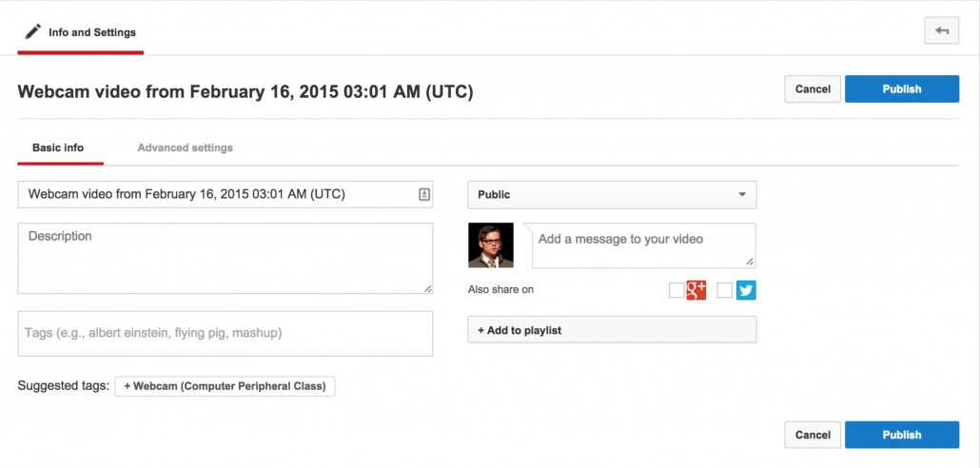Viewport: 980px width, 468px height.
Task: Select the Info and Settings tab
Action: coord(81,32)
